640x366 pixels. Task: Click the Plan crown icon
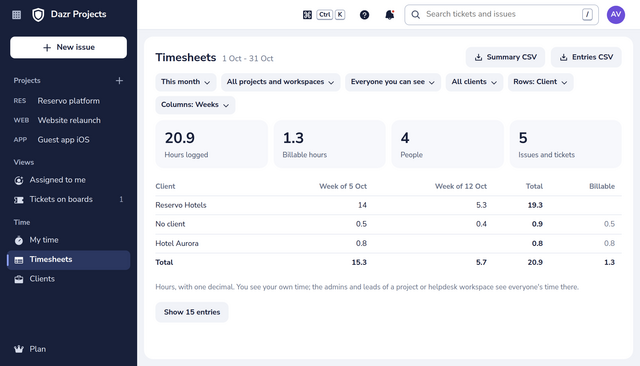[19, 349]
